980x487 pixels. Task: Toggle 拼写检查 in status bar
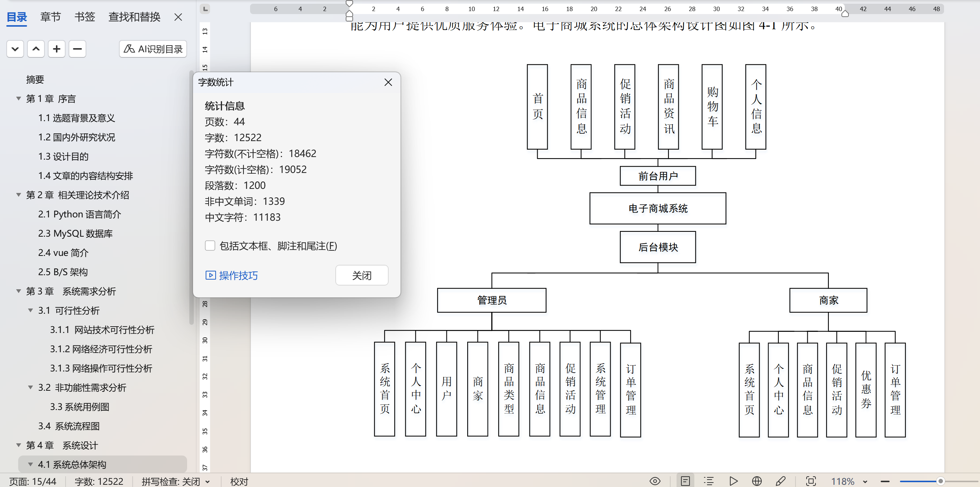[175, 482]
